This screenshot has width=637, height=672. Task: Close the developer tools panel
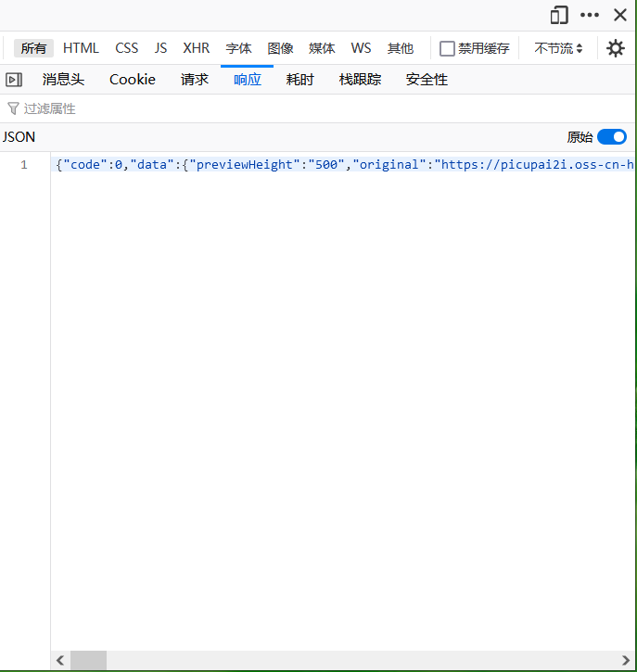(x=620, y=15)
